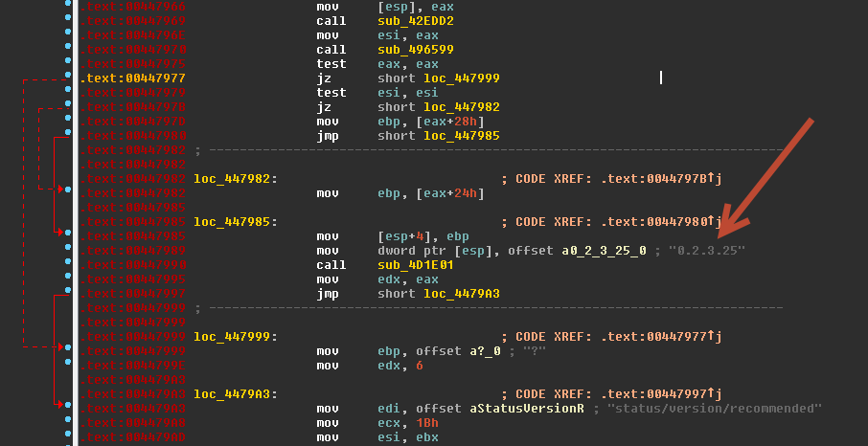Click immediate value 1Bh in mov ecx
Image resolution: width=868 pixels, height=446 pixels.
(427, 423)
